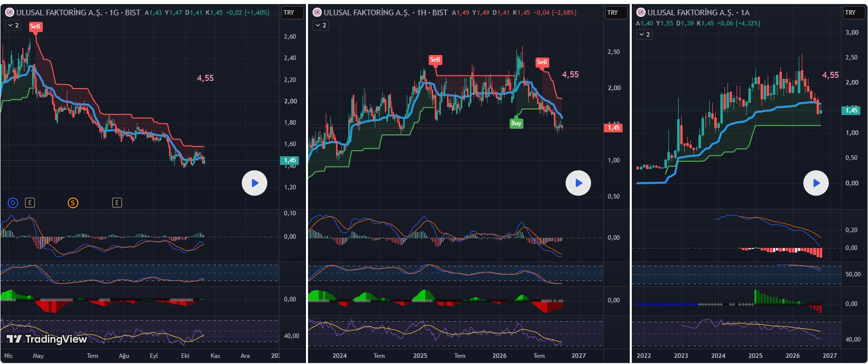Collapse the indicator legend on the 1G chart
Viewport: 868px width, 364px height.
[x=13, y=25]
